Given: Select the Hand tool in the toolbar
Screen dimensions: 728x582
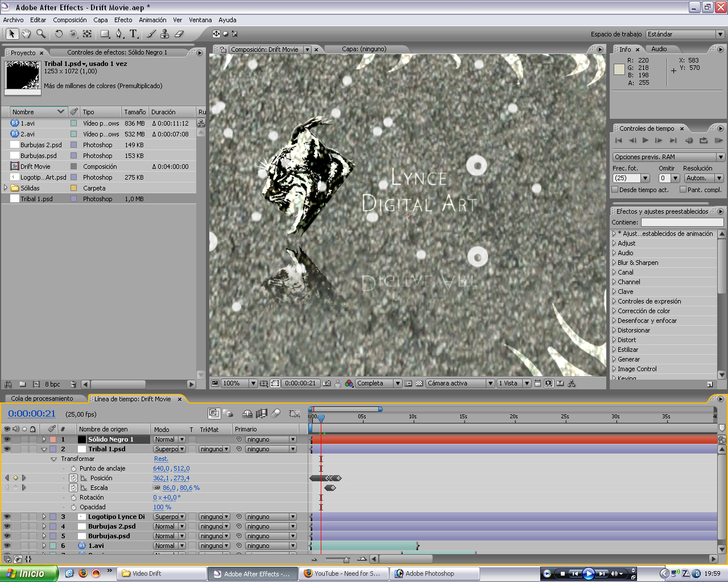Looking at the screenshot, I should click(26, 34).
